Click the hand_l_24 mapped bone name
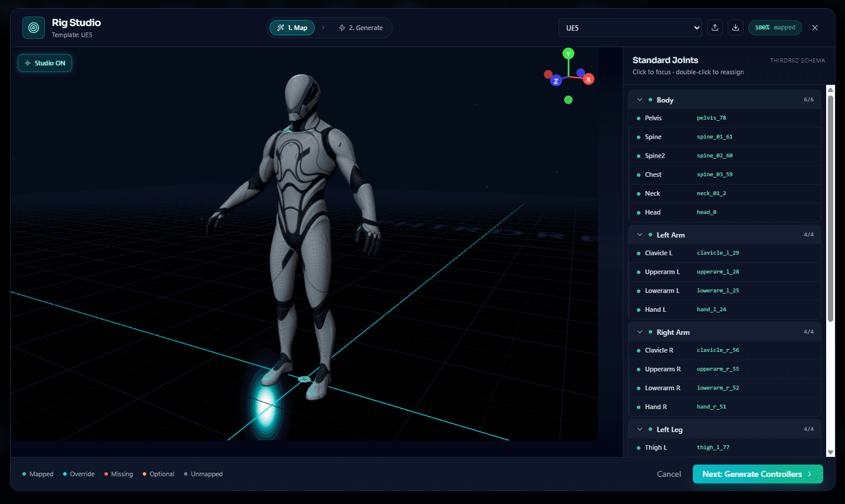The width and height of the screenshot is (845, 504). click(711, 309)
